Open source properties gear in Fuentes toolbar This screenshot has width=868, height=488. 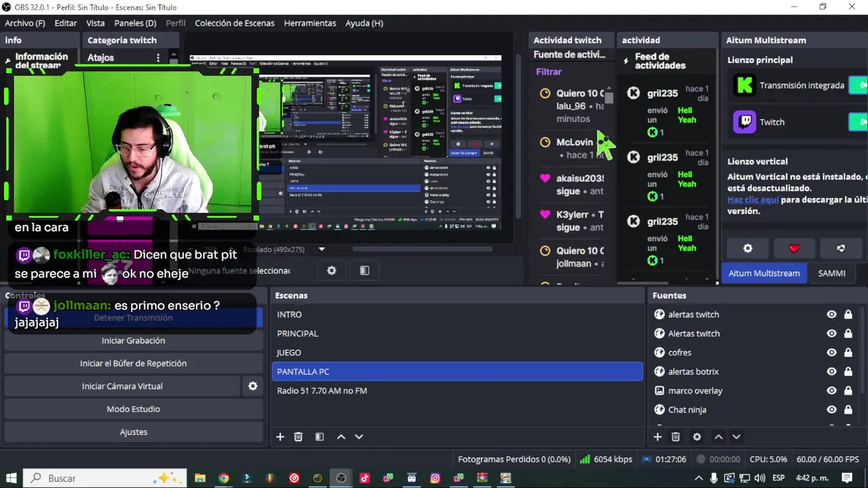click(696, 437)
